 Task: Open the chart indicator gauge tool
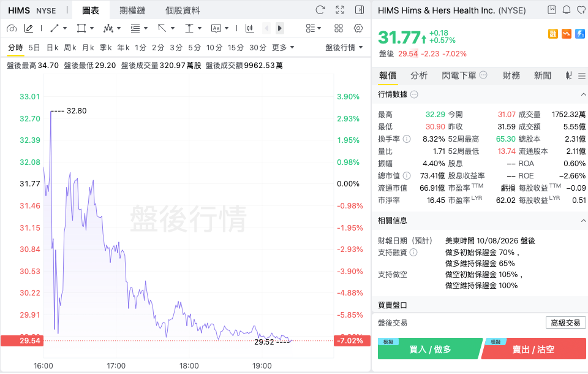(12, 28)
